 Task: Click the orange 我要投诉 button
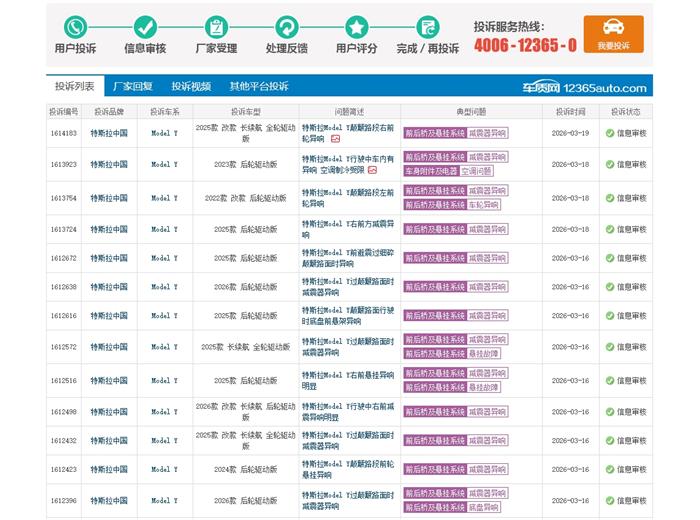tap(613, 34)
